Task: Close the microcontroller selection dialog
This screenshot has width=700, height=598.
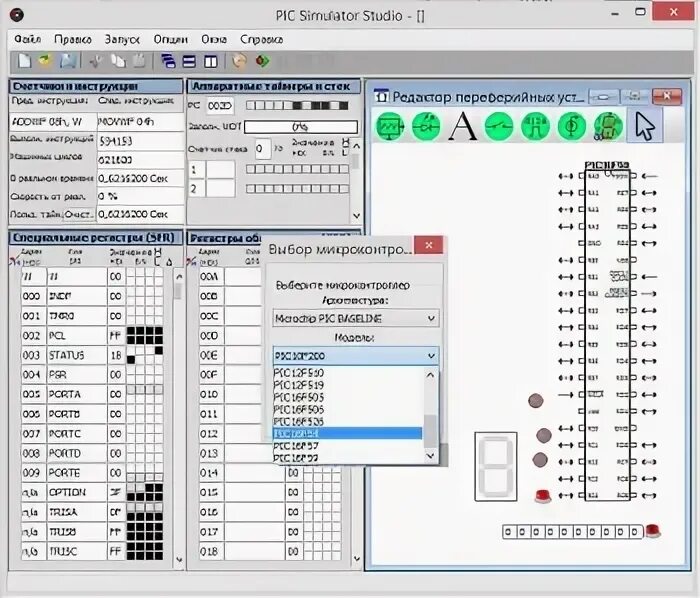Action: pos(429,245)
